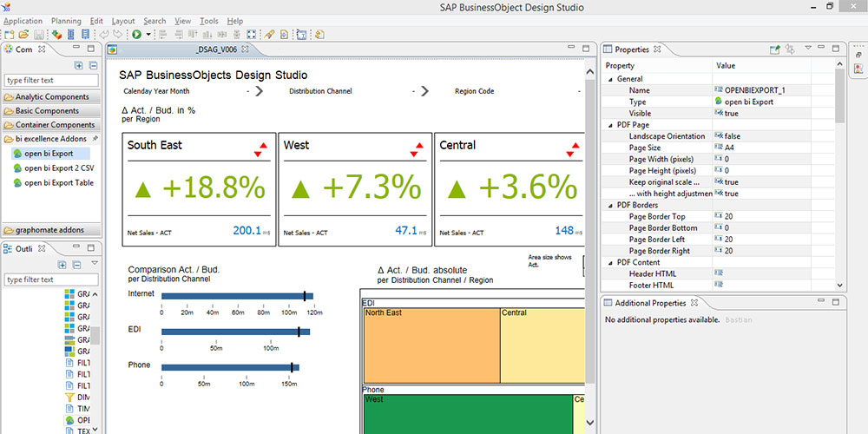The width and height of the screenshot is (868, 434).
Task: Click the highlighter pen toolbar icon
Action: pyautogui.click(x=269, y=35)
